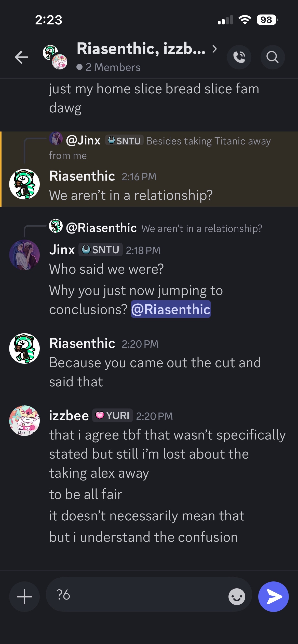Viewport: 298px width, 644px height.
Task: Expand the group chat details chevron
Action: (215, 49)
